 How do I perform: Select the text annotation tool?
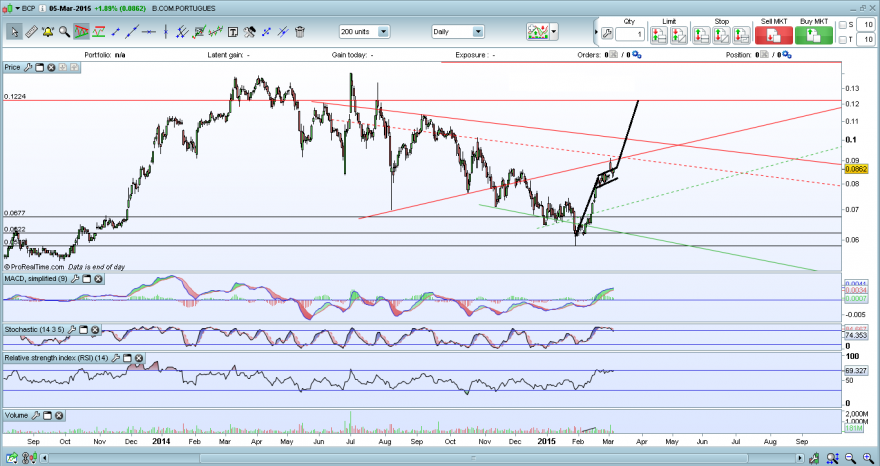tap(233, 32)
